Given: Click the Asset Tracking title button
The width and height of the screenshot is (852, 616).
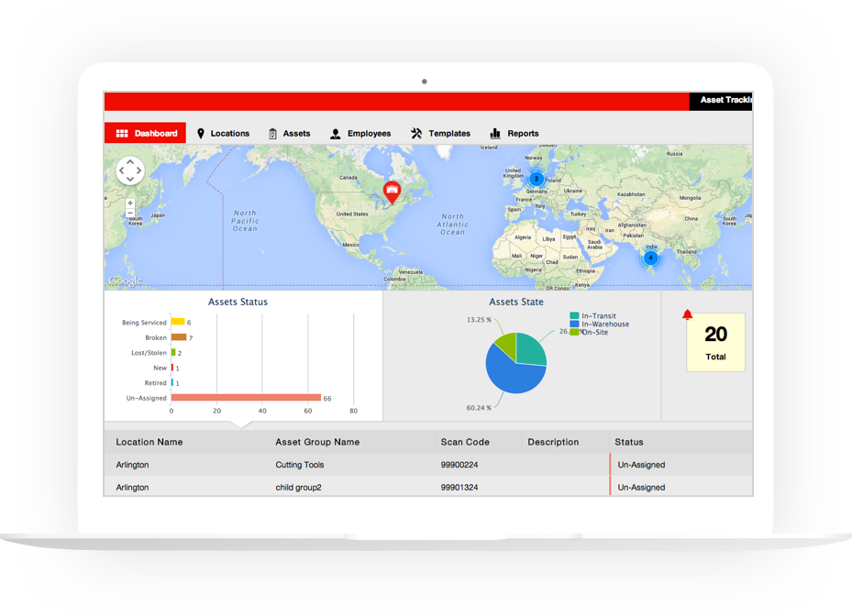Looking at the screenshot, I should pos(725,101).
